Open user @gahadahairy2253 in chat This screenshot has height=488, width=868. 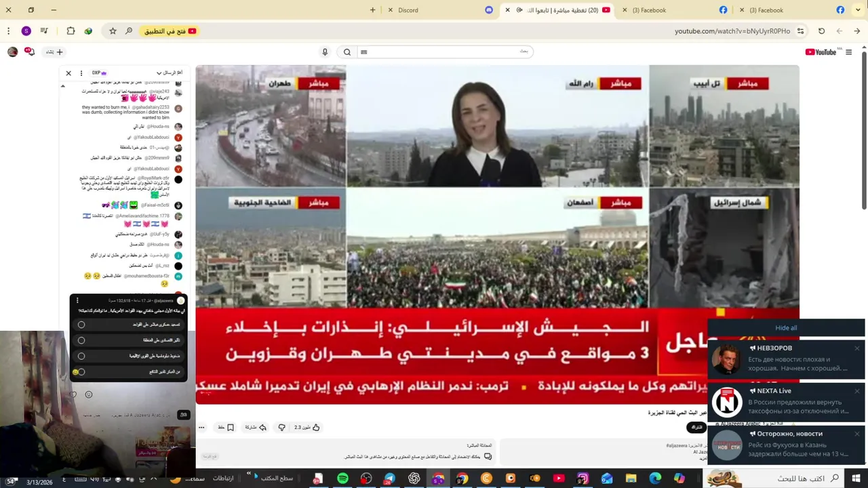tap(151, 107)
